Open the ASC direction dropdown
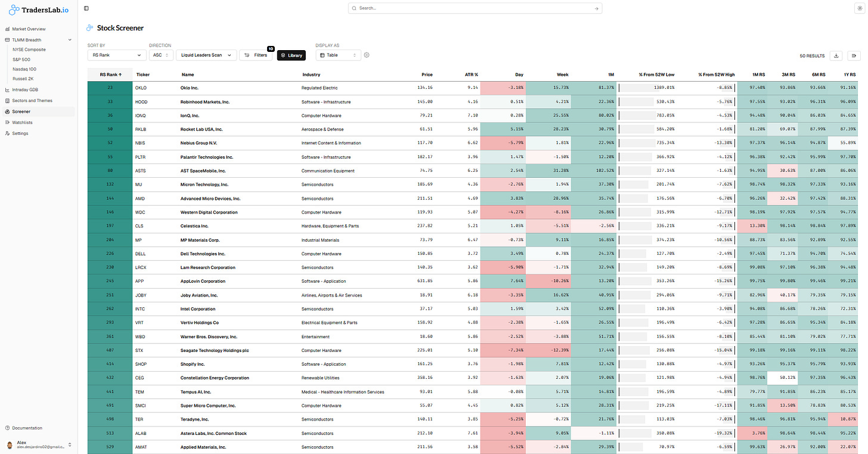The image size is (868, 454). tap(161, 55)
